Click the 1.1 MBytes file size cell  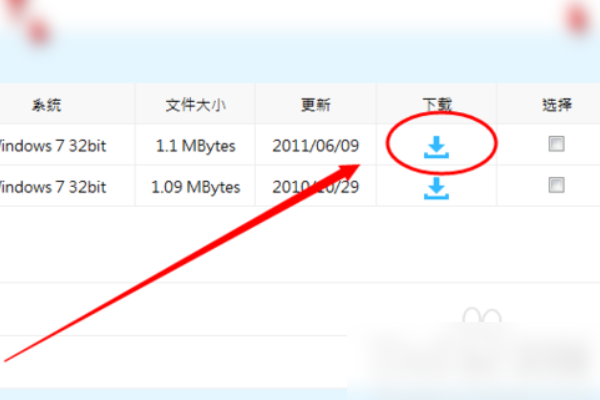196,146
